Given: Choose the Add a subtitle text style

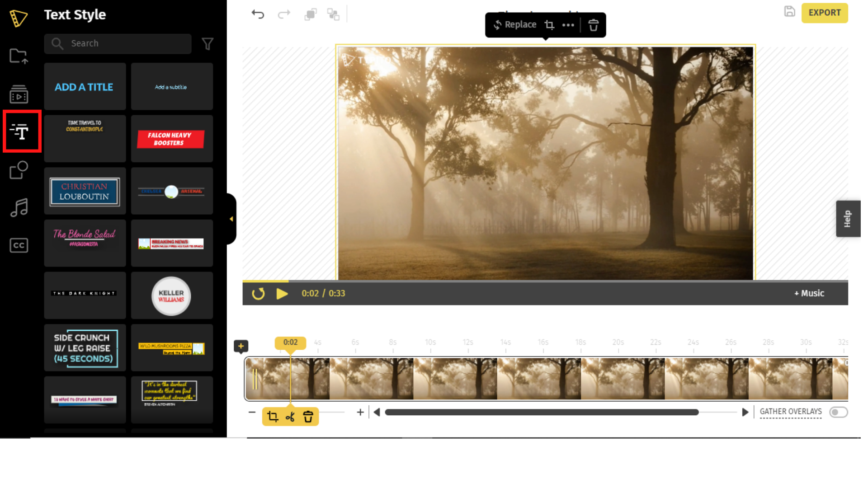Looking at the screenshot, I should click(x=172, y=86).
